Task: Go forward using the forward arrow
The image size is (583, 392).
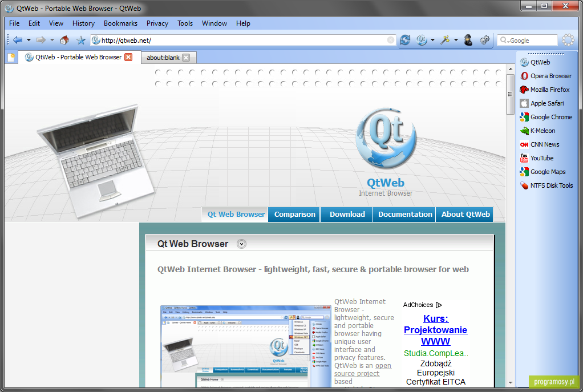Action: (x=41, y=40)
